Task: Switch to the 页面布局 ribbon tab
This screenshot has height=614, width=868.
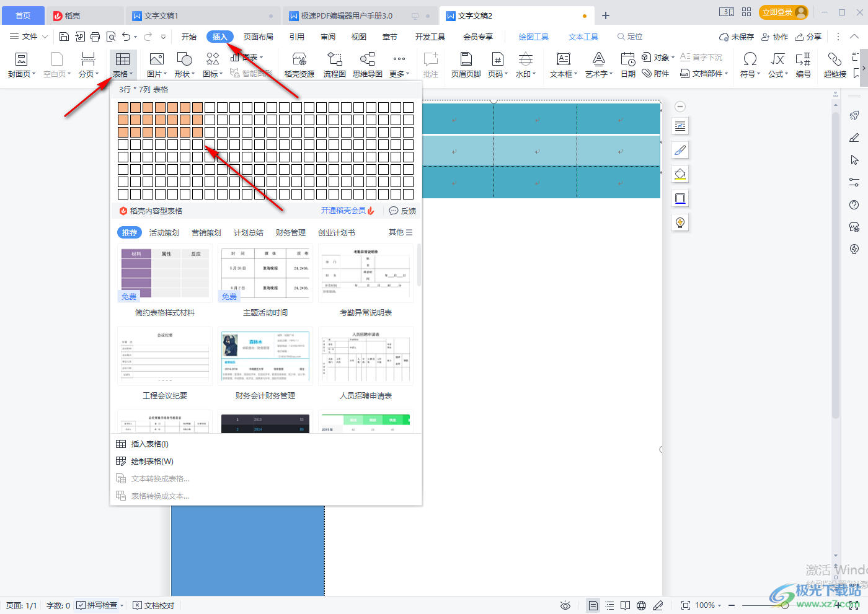Action: point(259,37)
